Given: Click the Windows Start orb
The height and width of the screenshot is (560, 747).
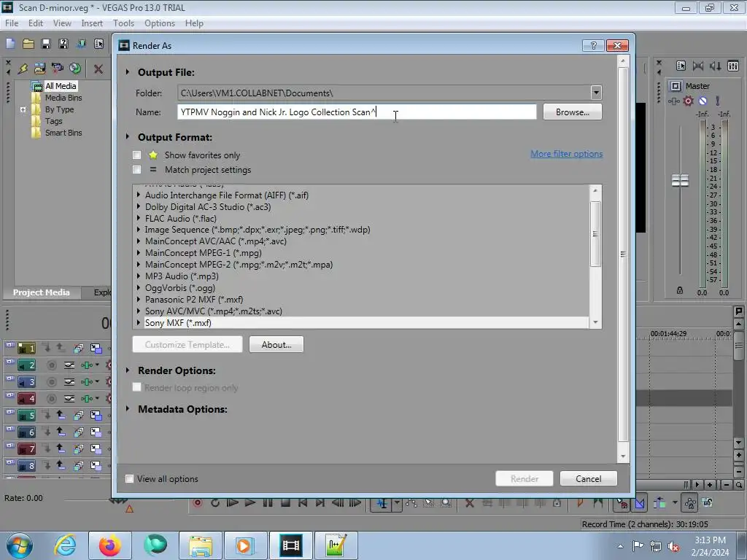Looking at the screenshot, I should (20, 545).
